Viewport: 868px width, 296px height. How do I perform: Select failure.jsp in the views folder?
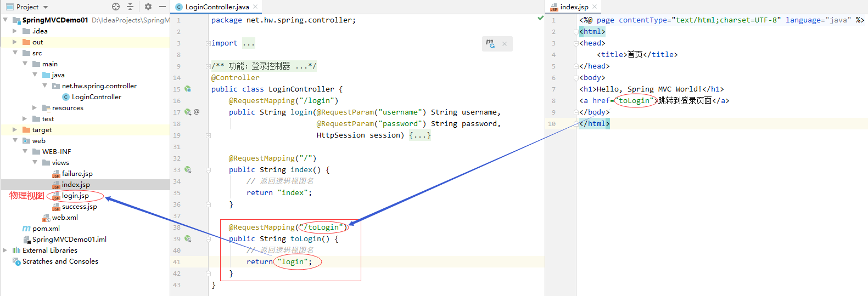coord(72,173)
